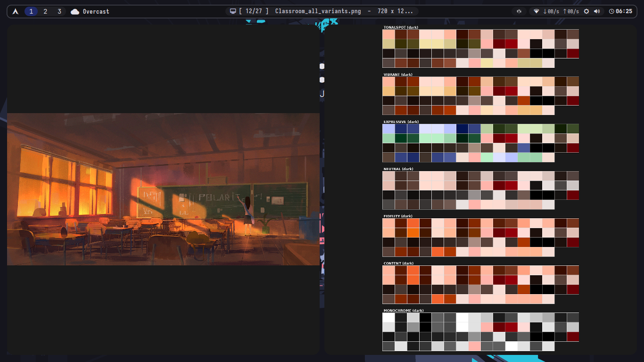
Task: Mute system audio using the speaker icon
Action: coord(597,11)
